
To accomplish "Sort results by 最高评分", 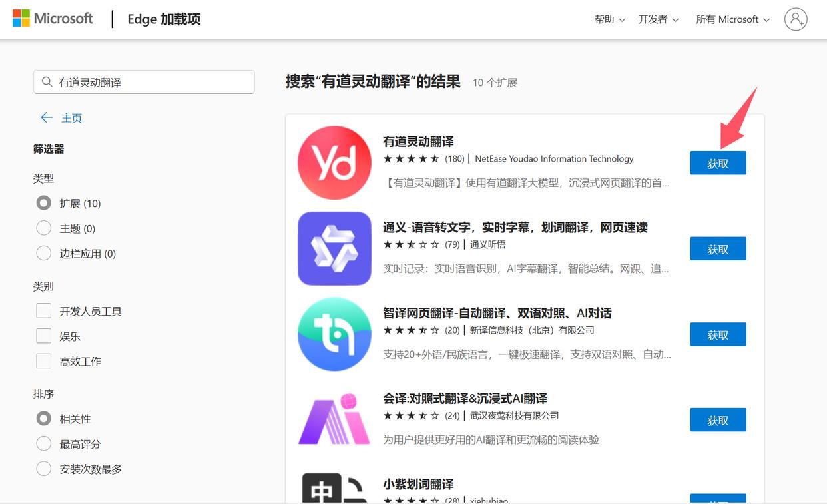I will (44, 444).
